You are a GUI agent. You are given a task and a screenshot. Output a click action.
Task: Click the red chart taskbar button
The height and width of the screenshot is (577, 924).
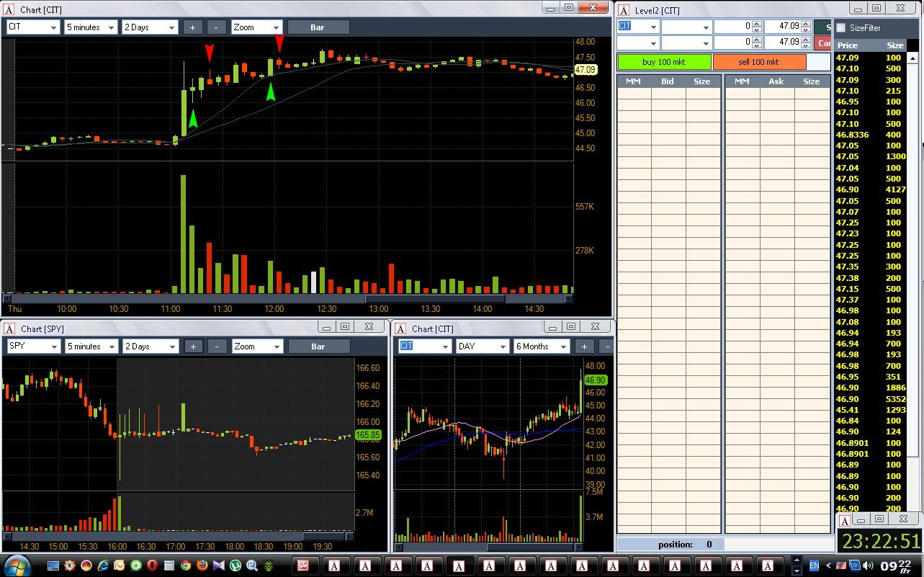coord(304,565)
